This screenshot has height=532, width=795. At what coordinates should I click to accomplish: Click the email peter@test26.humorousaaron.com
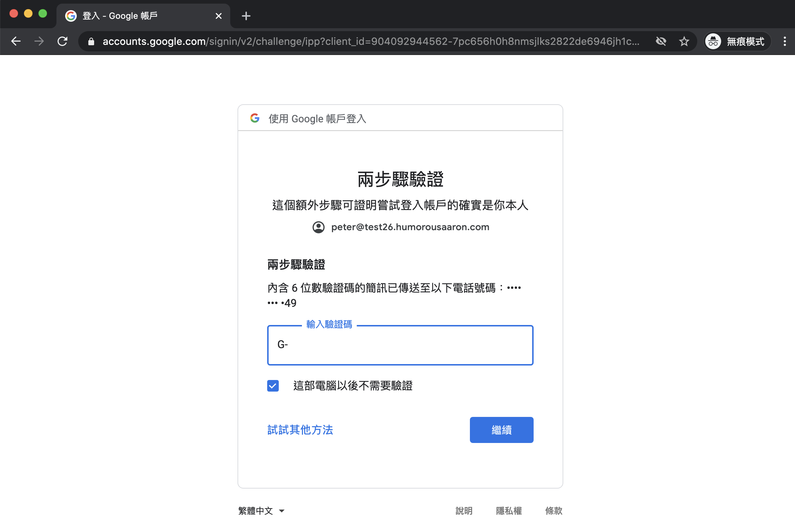(410, 227)
